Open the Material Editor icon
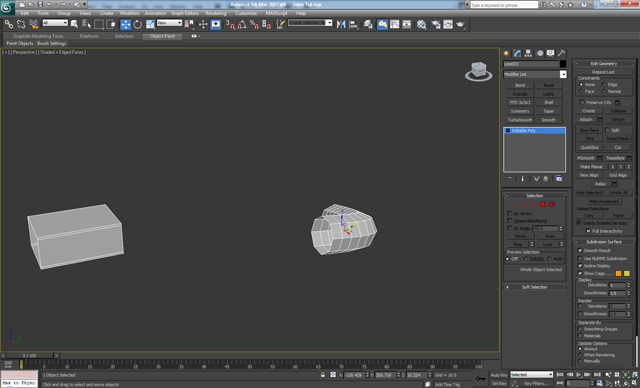Screen dimensions: 640x388 pos(422,24)
